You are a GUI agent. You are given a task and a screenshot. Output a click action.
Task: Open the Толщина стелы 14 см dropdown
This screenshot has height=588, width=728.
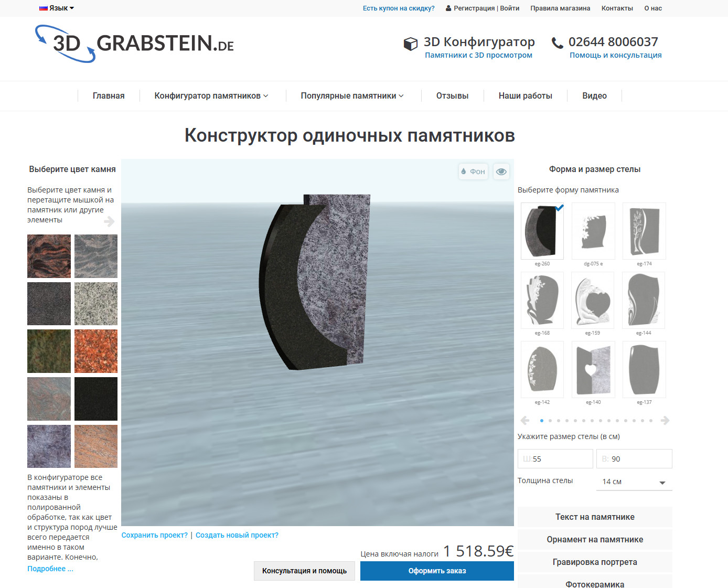click(634, 481)
